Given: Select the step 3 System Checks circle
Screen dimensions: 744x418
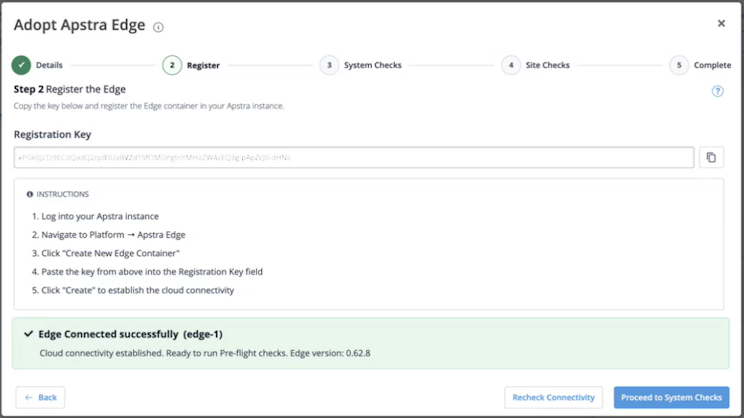Looking at the screenshot, I should click(329, 65).
